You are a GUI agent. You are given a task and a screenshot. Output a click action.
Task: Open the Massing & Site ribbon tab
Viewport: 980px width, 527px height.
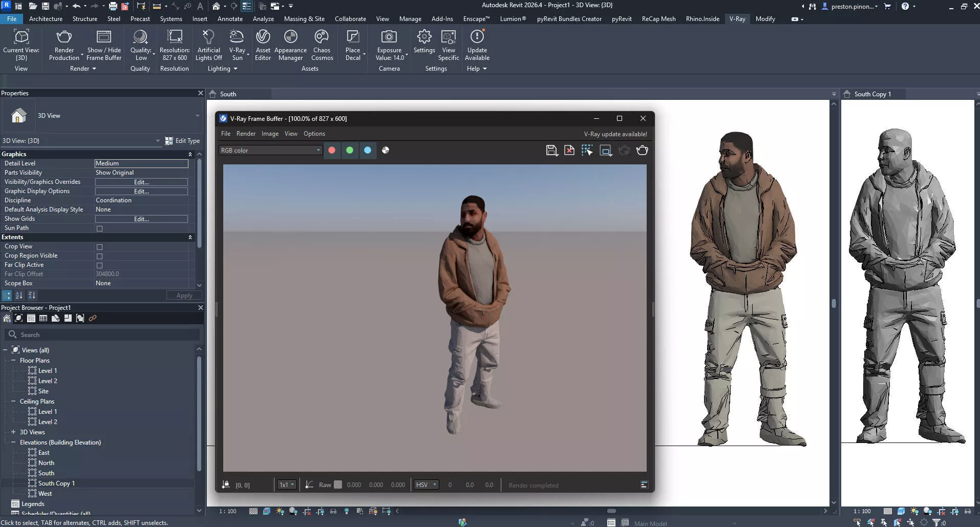(304, 19)
